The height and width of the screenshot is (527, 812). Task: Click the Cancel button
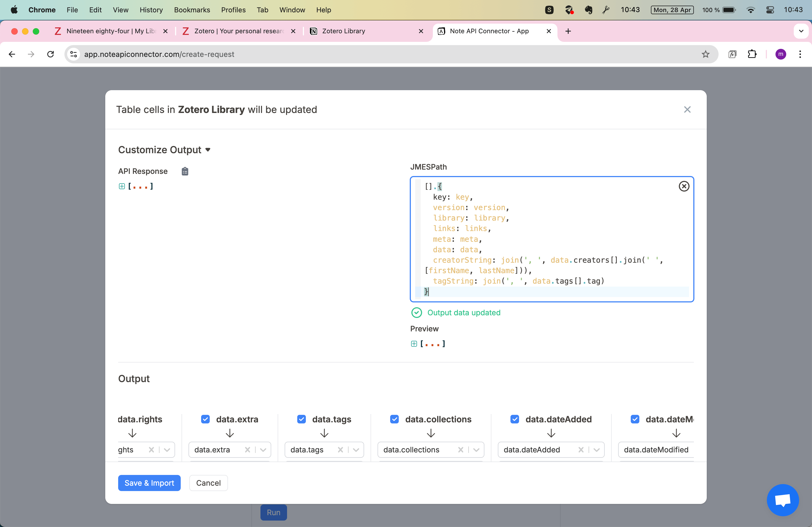208,483
